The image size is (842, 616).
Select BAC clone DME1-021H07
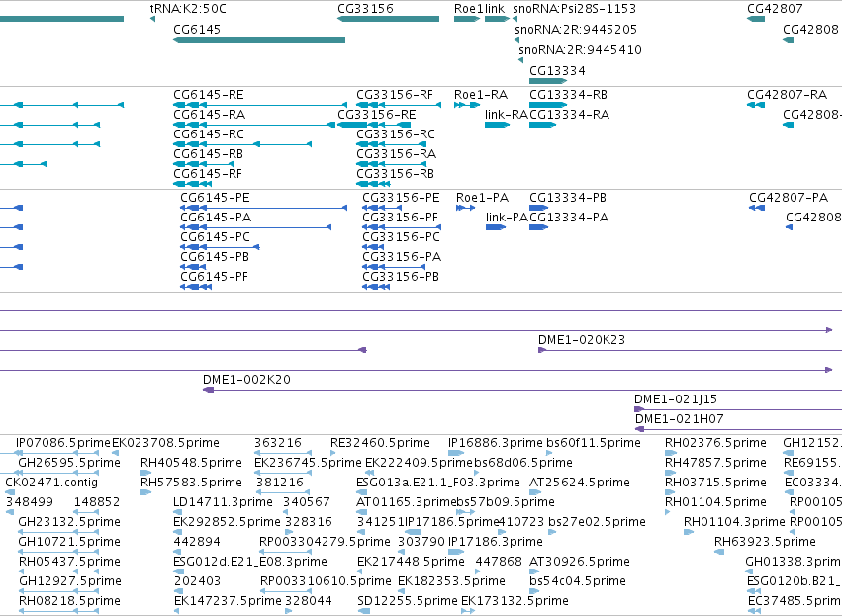[x=738, y=429]
